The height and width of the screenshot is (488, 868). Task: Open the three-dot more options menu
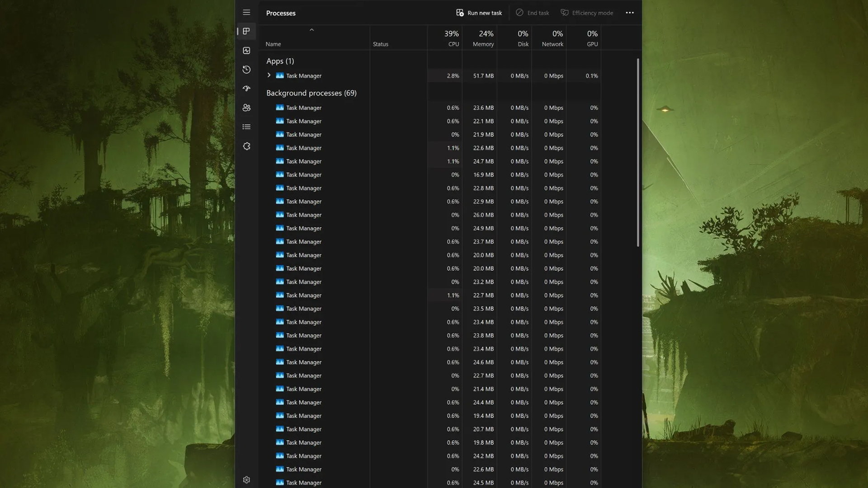(x=629, y=13)
